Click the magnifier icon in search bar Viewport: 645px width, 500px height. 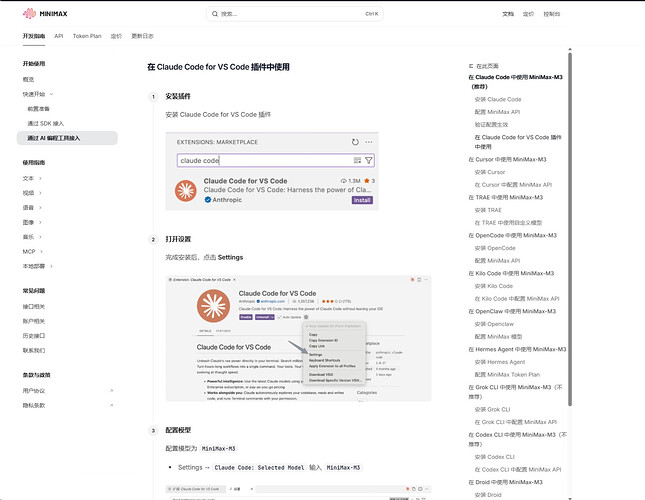[x=215, y=14]
